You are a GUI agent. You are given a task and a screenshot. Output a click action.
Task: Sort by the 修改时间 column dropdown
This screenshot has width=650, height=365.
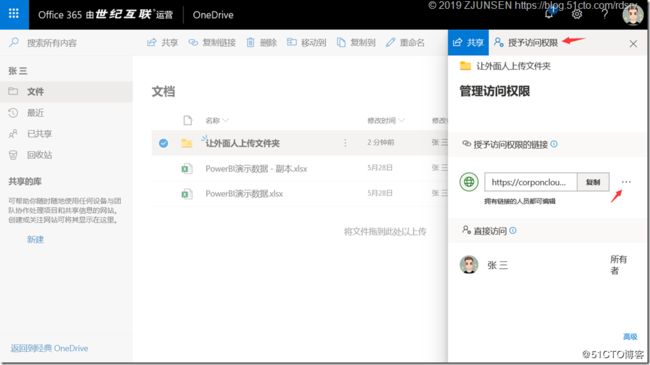pos(386,120)
